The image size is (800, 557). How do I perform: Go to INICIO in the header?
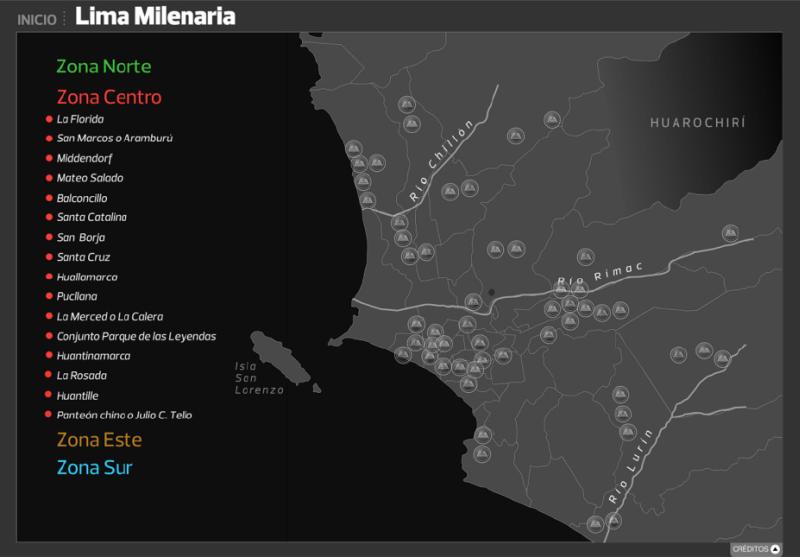click(37, 18)
